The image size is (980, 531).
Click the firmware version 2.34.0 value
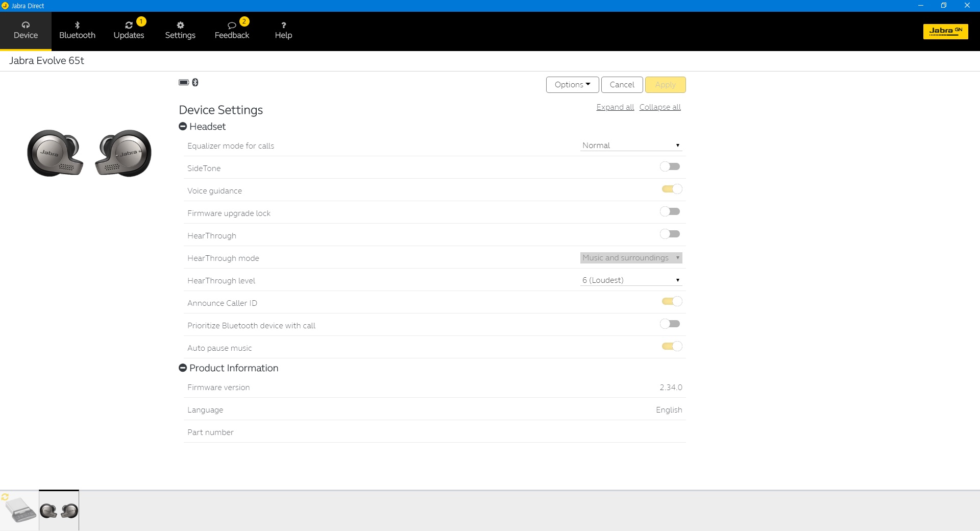pos(671,388)
